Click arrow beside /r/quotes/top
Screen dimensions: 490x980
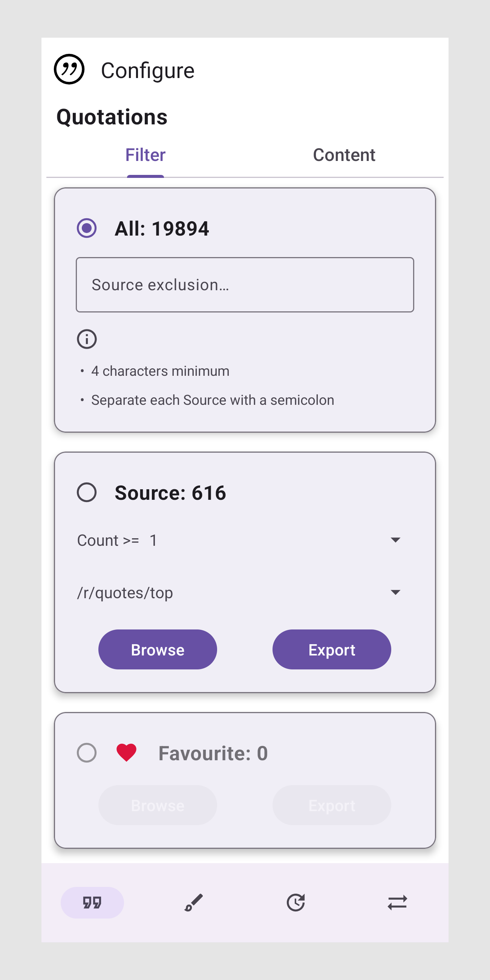tap(395, 593)
